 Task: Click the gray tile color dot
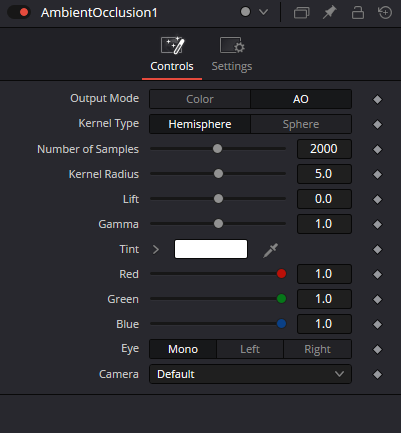pos(245,12)
